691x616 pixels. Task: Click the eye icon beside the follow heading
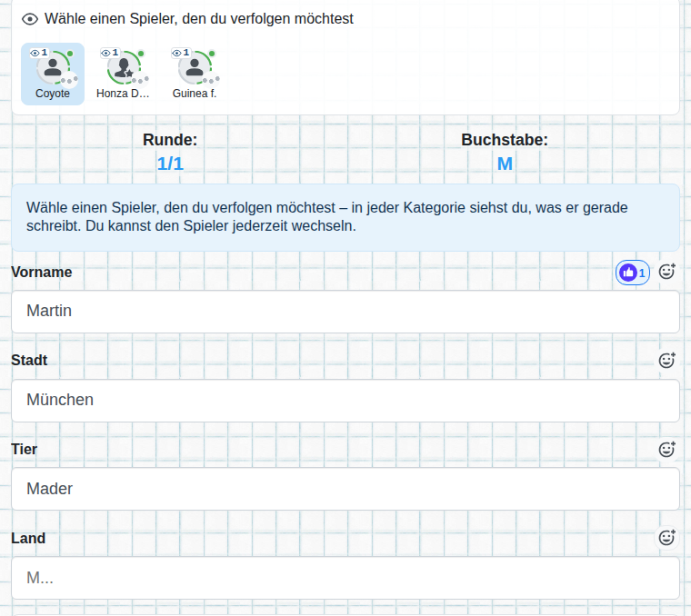click(x=30, y=19)
